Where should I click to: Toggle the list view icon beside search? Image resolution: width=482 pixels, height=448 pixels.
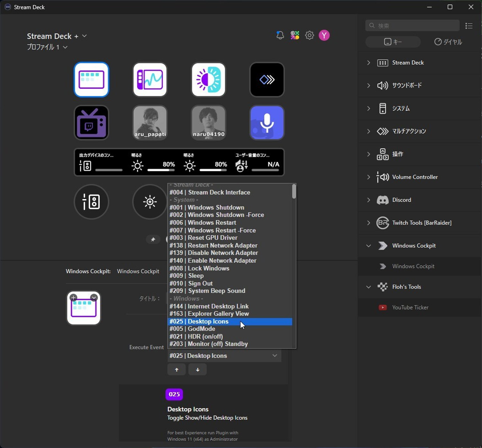tap(469, 26)
